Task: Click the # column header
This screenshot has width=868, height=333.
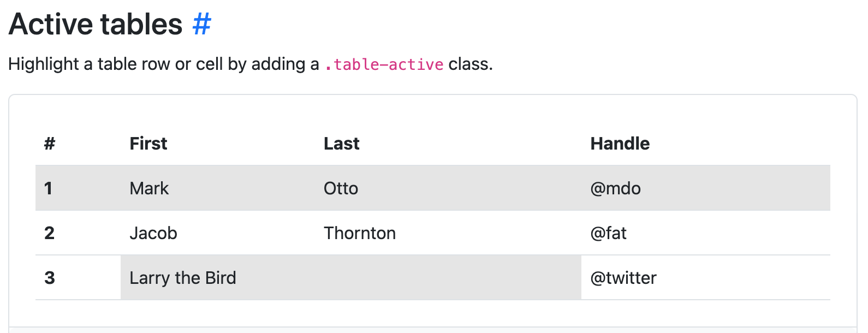Action: tap(50, 144)
